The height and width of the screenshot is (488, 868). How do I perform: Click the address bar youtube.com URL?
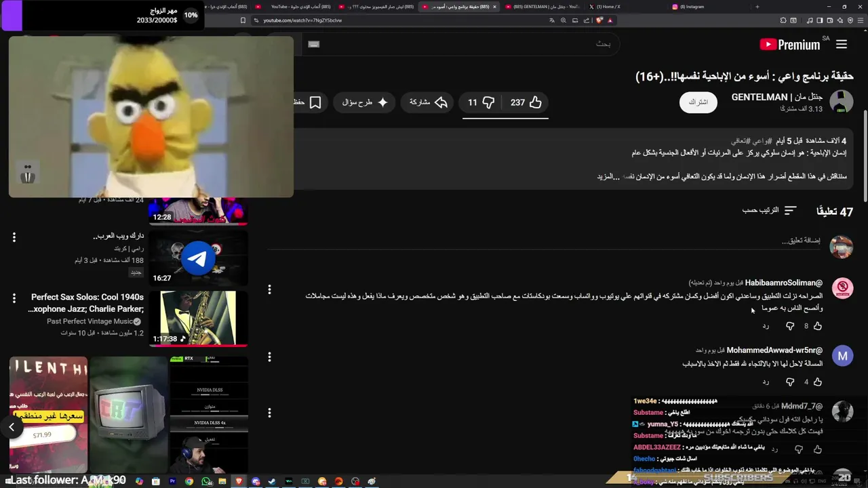(x=302, y=20)
